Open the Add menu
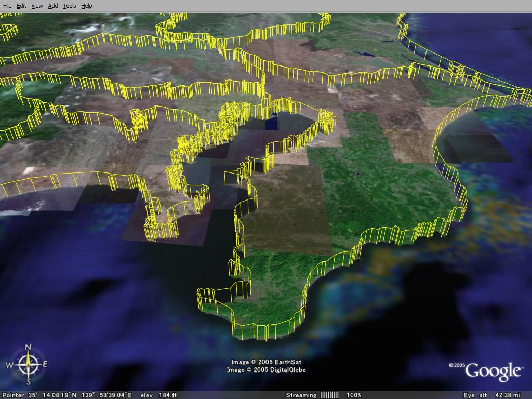Viewport: 532px width, 399px height. [x=53, y=6]
